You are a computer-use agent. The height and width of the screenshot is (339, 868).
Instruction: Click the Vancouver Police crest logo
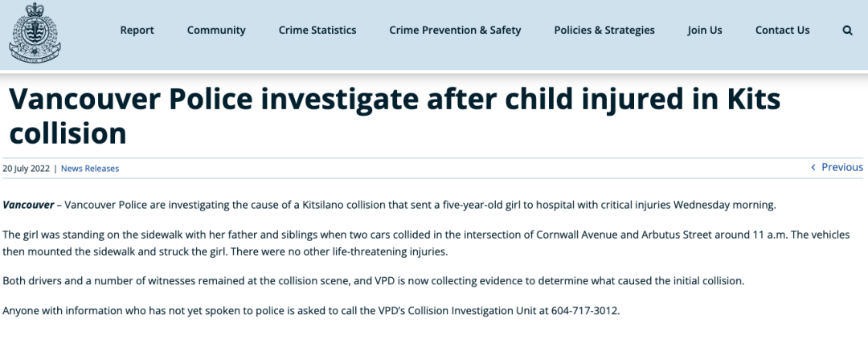point(35,33)
